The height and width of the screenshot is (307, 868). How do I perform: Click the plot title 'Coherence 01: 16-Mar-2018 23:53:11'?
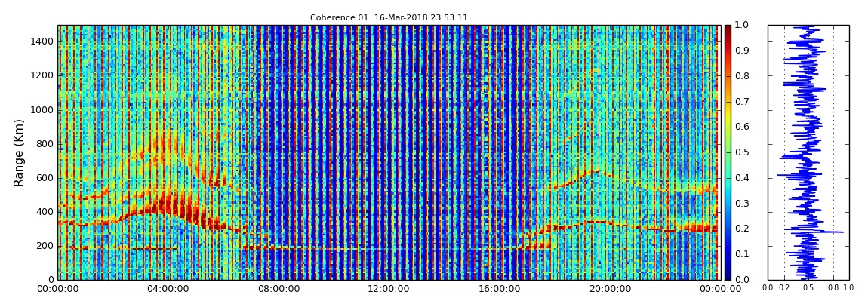(x=389, y=17)
